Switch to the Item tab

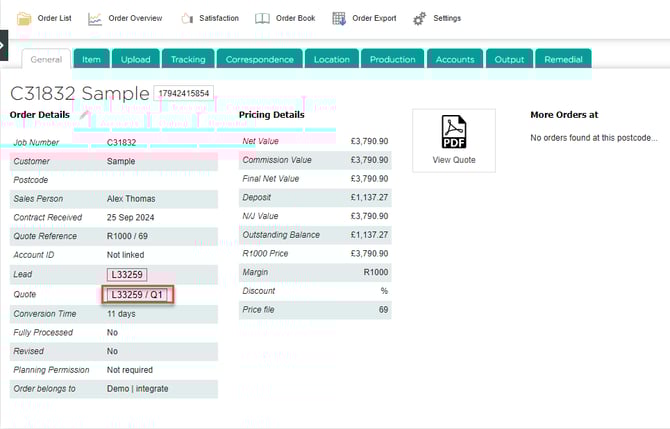91,59
